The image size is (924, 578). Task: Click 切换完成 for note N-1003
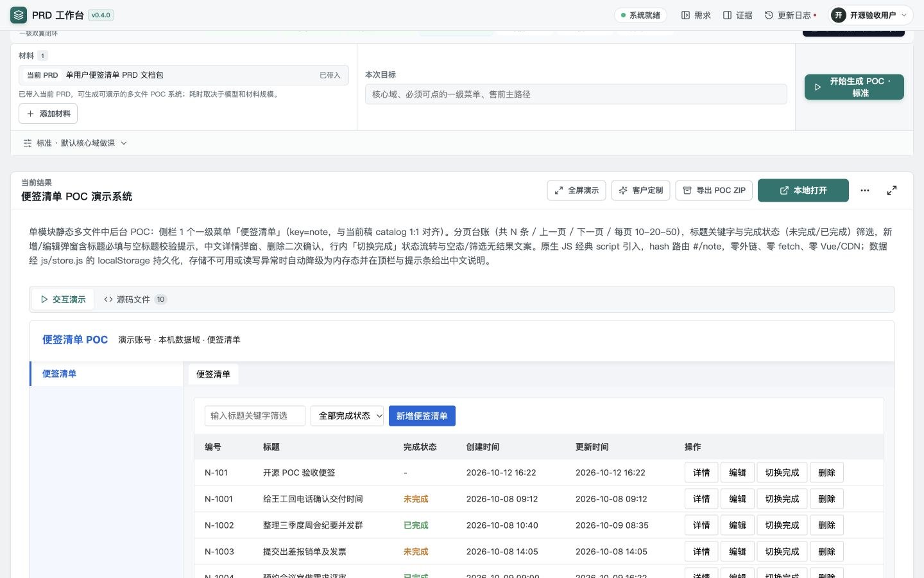(x=782, y=552)
